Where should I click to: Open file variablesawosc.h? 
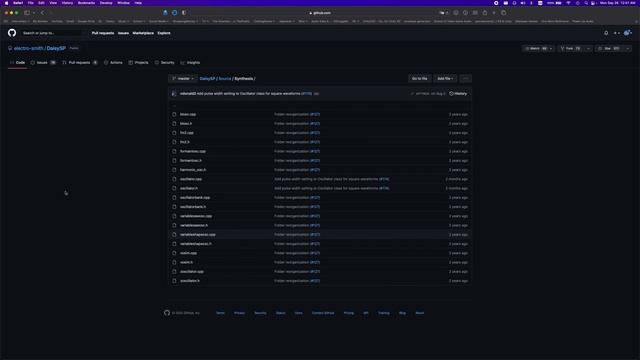[x=194, y=225]
